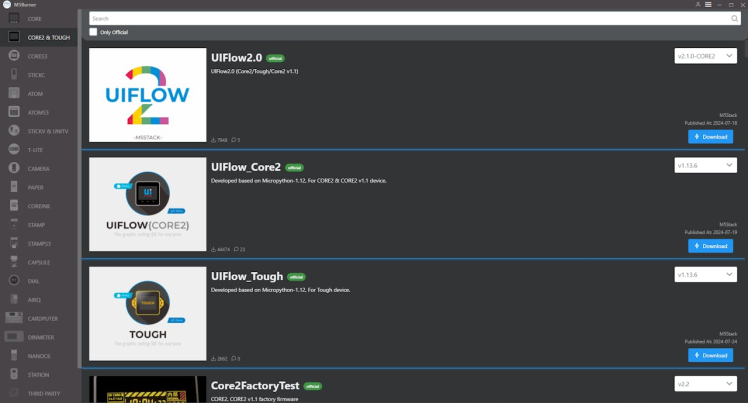This screenshot has width=748, height=403.
Task: Select the CAPSULE device icon
Action: [14, 261]
